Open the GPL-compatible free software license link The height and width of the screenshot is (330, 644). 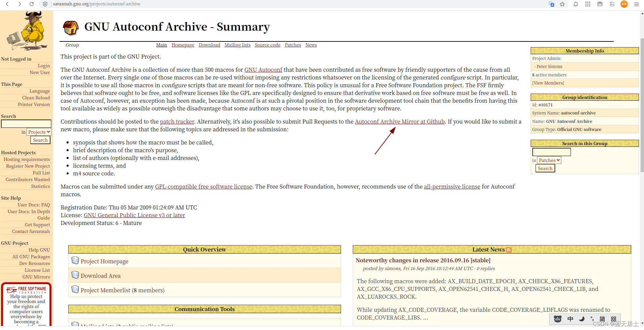[203, 187]
